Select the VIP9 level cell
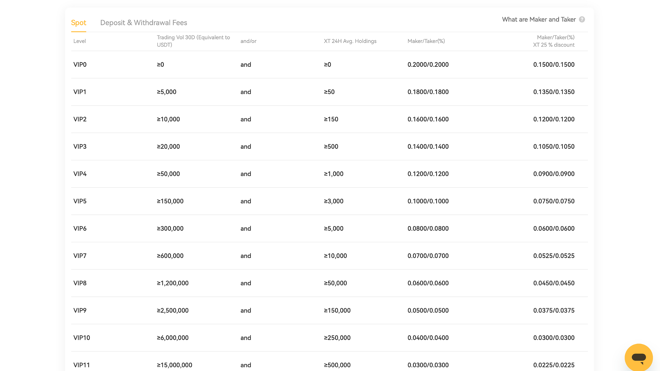This screenshot has height=371, width=660. coord(80,310)
